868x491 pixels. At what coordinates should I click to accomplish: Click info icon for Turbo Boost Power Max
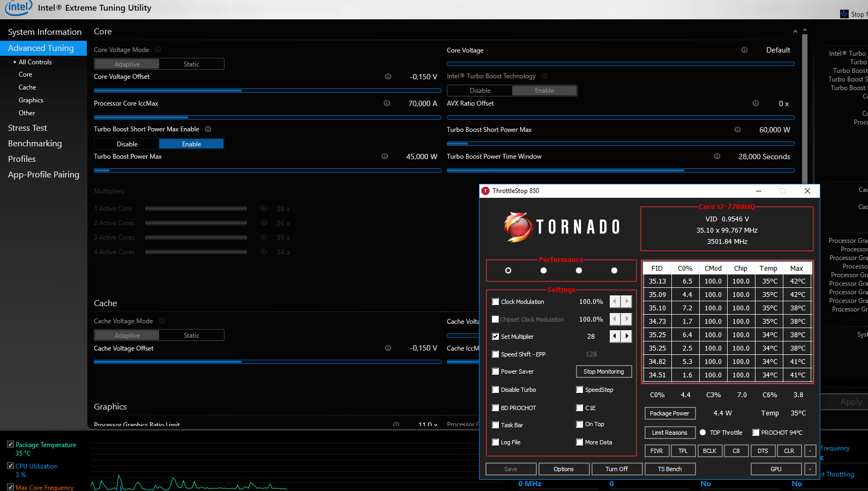pos(385,156)
